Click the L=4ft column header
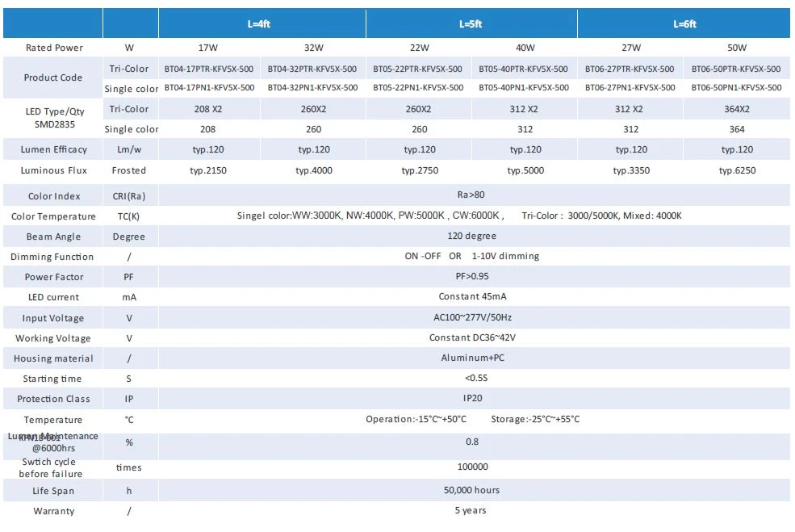795x532 pixels. (x=258, y=24)
